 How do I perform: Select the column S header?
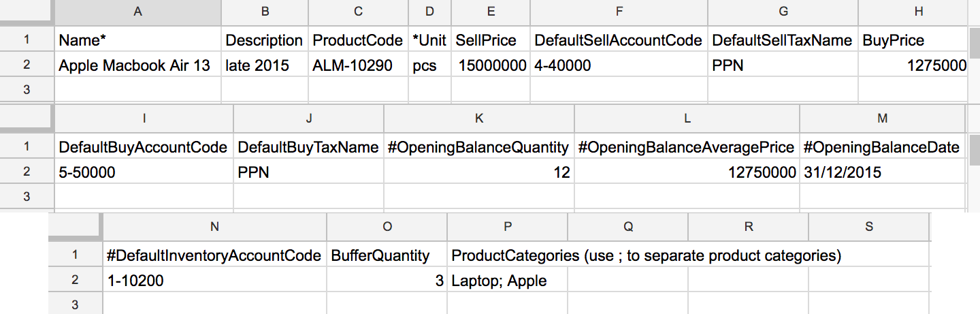click(x=868, y=226)
